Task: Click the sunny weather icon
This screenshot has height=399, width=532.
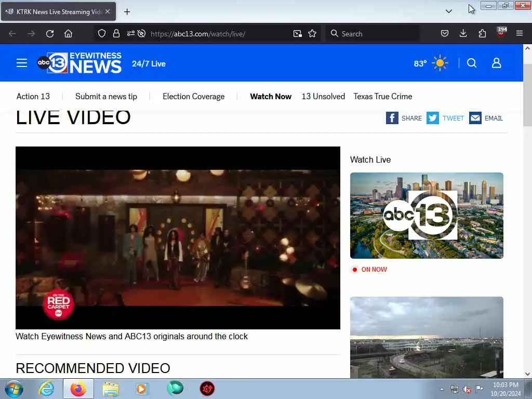Action: [x=440, y=63]
